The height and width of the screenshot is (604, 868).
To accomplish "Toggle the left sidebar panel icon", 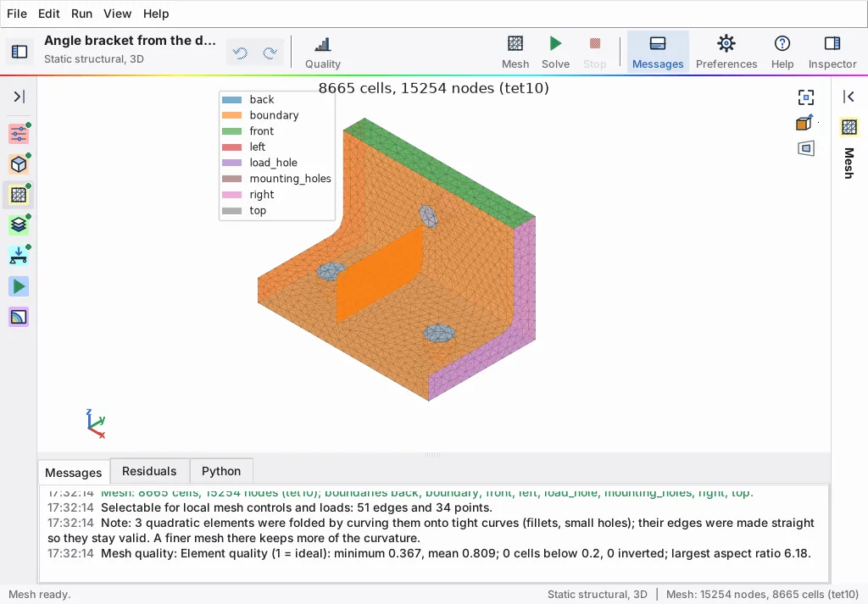I will [19, 52].
